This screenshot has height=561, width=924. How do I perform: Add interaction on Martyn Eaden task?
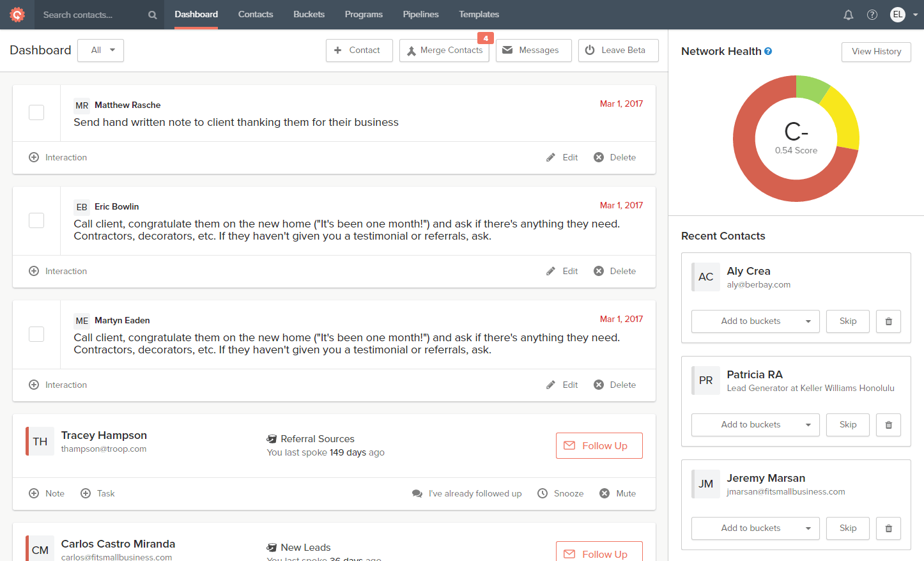pyautogui.click(x=58, y=385)
